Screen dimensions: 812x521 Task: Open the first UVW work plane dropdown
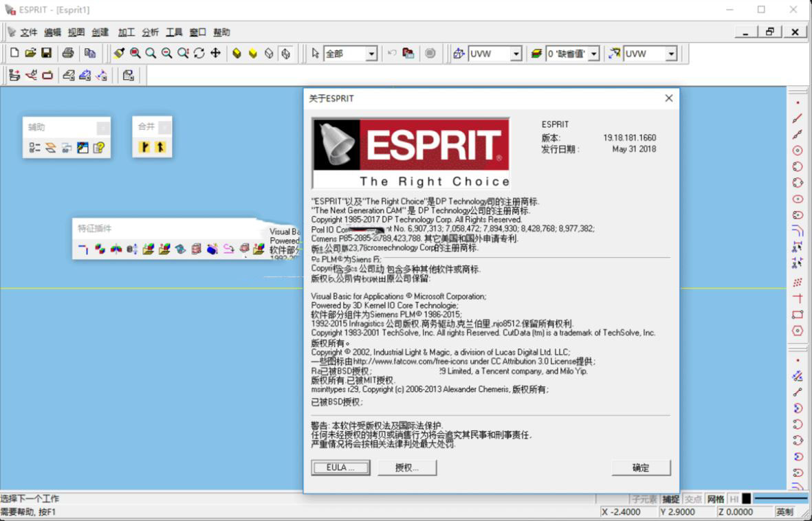coord(516,54)
